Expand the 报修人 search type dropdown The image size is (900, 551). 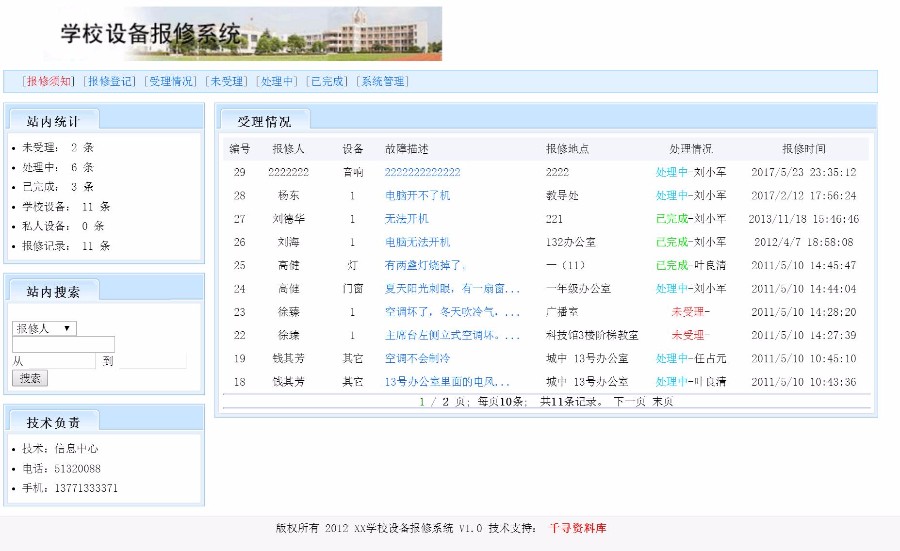(x=44, y=328)
